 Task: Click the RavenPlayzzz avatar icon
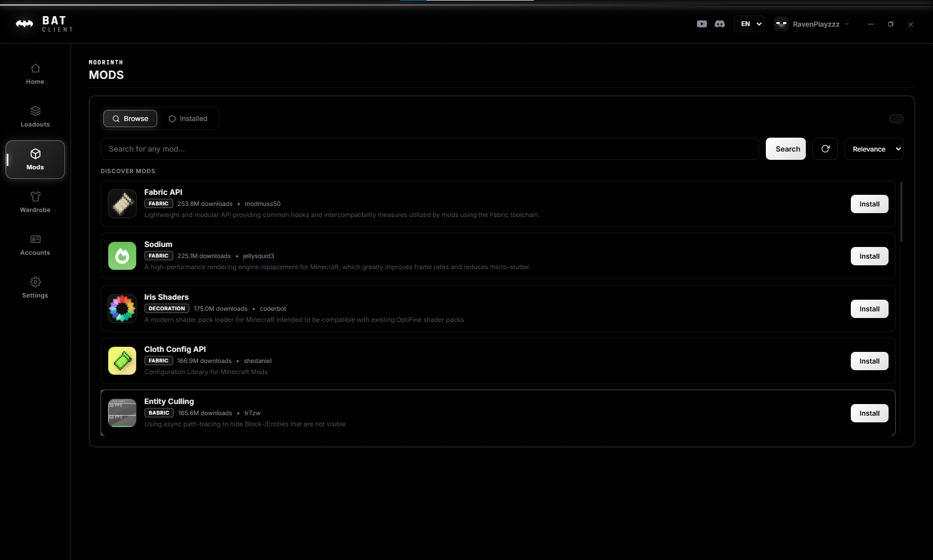[x=781, y=24]
